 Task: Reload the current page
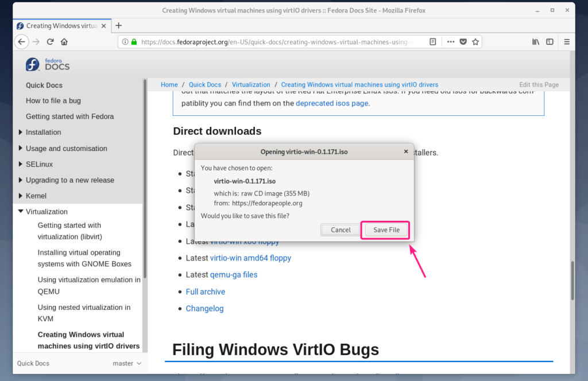51,41
